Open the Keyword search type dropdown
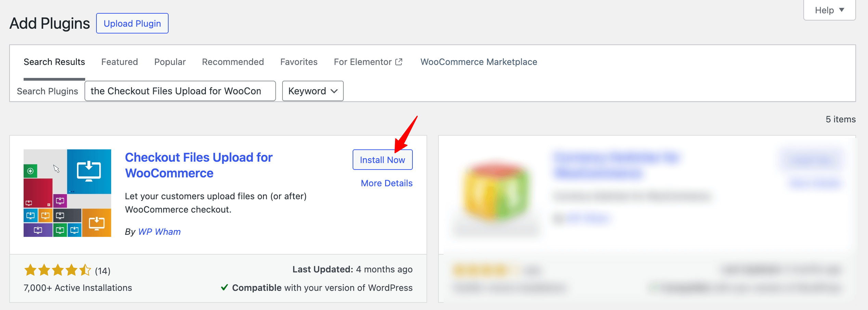The width and height of the screenshot is (868, 310). (x=313, y=91)
